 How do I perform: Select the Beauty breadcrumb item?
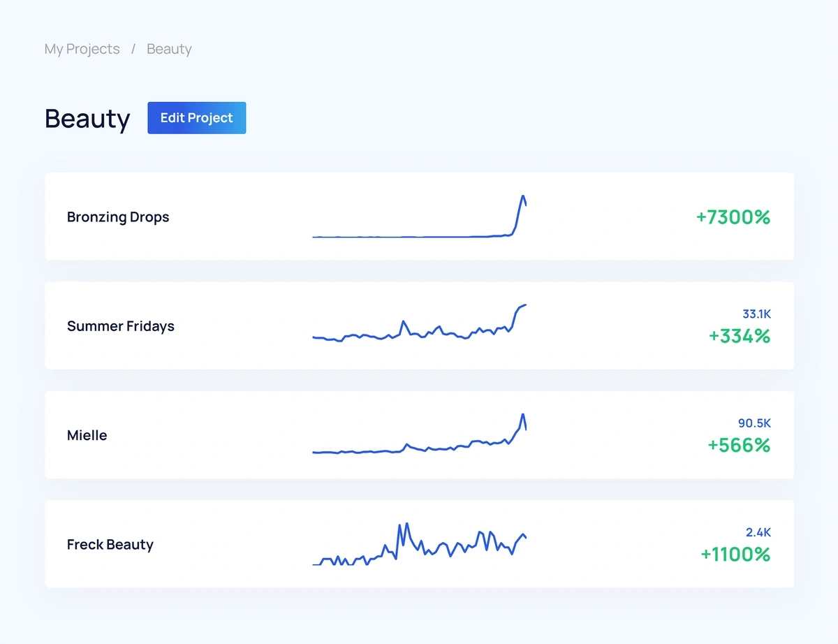169,49
